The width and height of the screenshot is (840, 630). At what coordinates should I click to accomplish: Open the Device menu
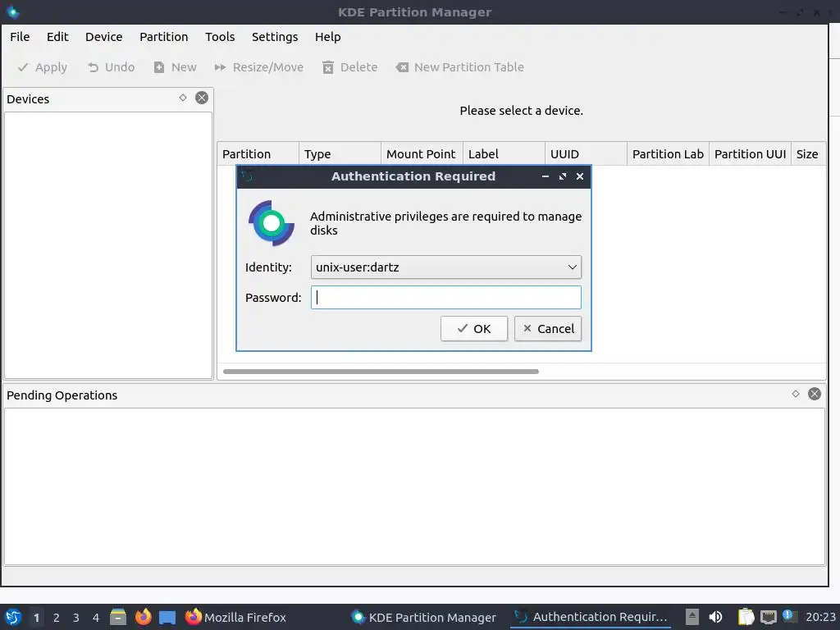point(104,36)
